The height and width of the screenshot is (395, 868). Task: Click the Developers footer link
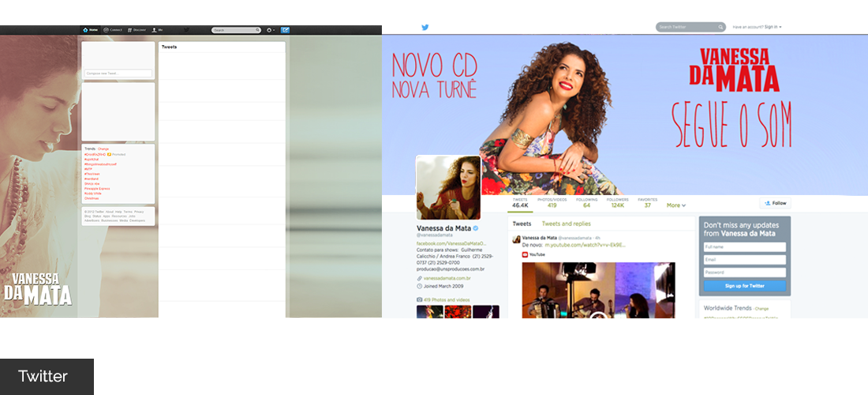(137, 220)
